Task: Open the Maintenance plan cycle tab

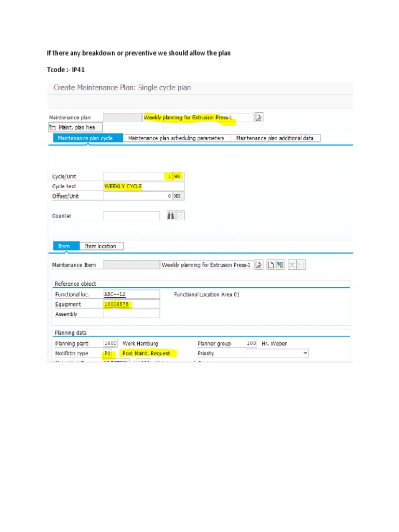Action: pos(88,138)
